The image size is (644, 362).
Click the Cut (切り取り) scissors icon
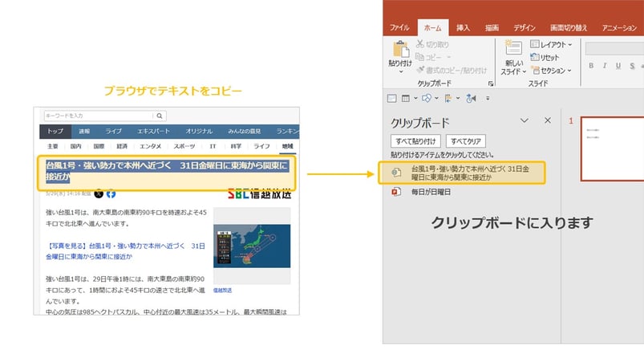click(x=419, y=44)
